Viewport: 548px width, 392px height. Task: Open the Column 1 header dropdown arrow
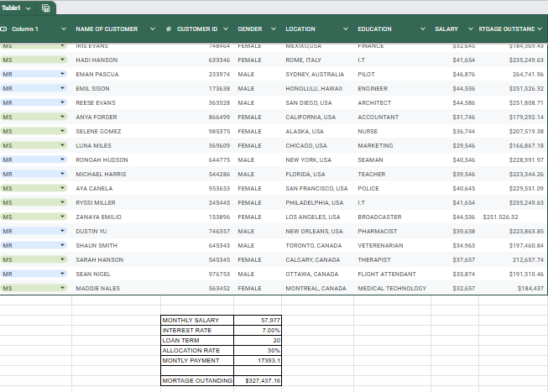coord(62,29)
